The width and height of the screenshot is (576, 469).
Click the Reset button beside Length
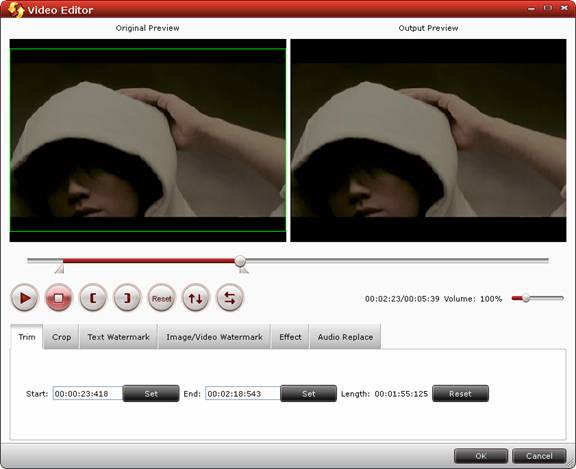(460, 393)
